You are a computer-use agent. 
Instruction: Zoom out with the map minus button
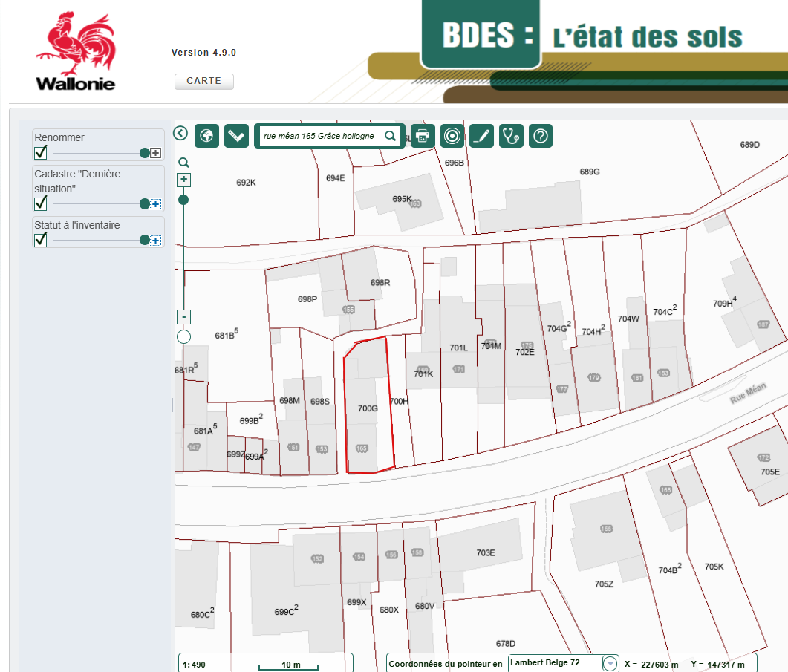tap(184, 317)
